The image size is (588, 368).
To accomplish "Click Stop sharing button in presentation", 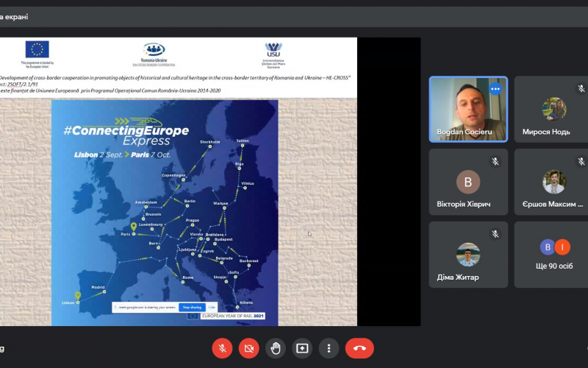I will click(x=192, y=307).
